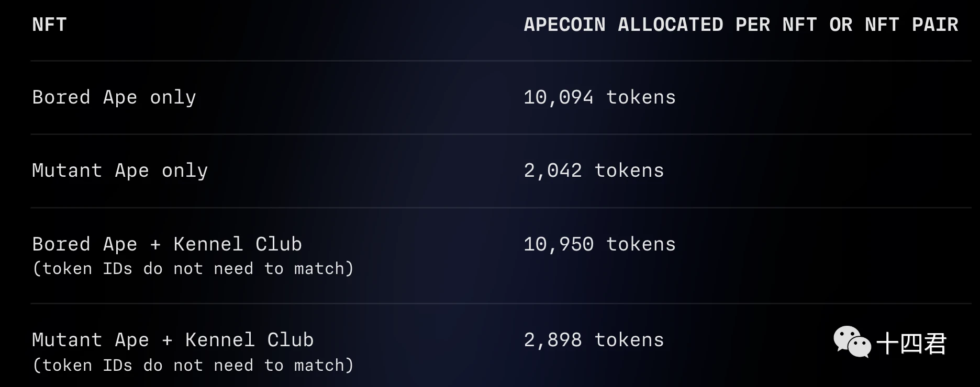The width and height of the screenshot is (980, 387).
Task: Click the 2,042 tokens value
Action: click(594, 170)
